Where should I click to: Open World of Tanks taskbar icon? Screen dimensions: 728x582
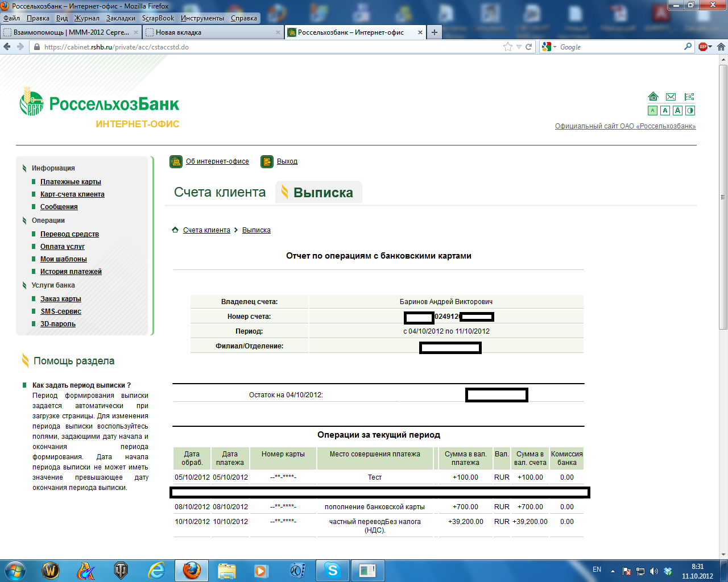(x=121, y=570)
